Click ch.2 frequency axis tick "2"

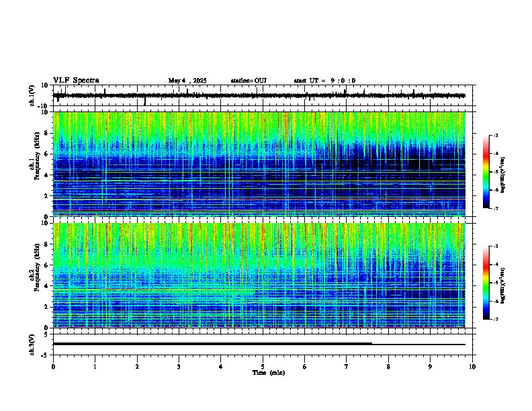point(47,307)
